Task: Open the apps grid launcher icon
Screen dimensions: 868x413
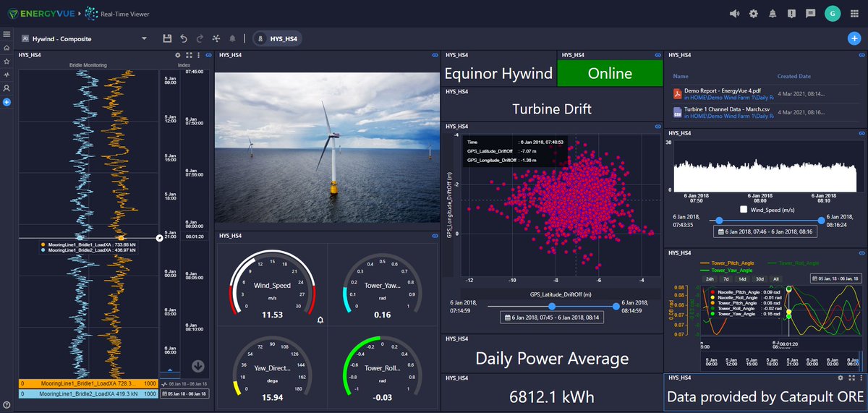Action: tap(854, 13)
